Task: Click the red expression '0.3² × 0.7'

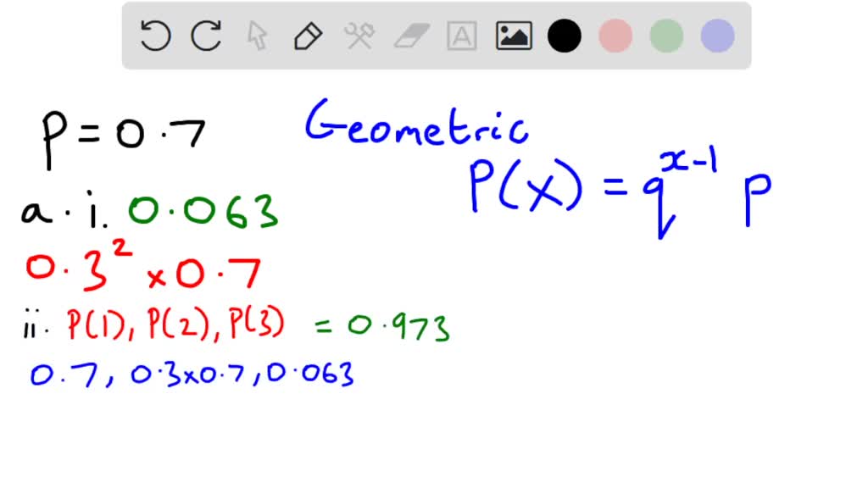Action: click(x=143, y=267)
